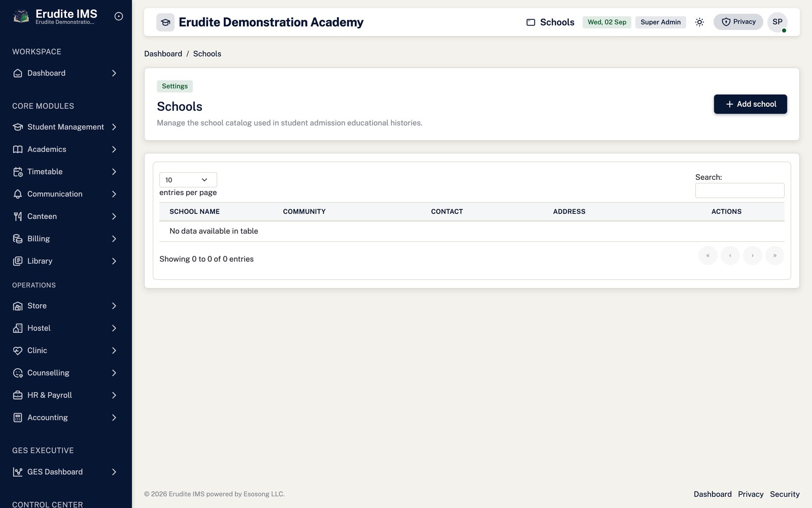Image resolution: width=812 pixels, height=508 pixels.
Task: Click the Schools breadcrumb text
Action: point(207,54)
